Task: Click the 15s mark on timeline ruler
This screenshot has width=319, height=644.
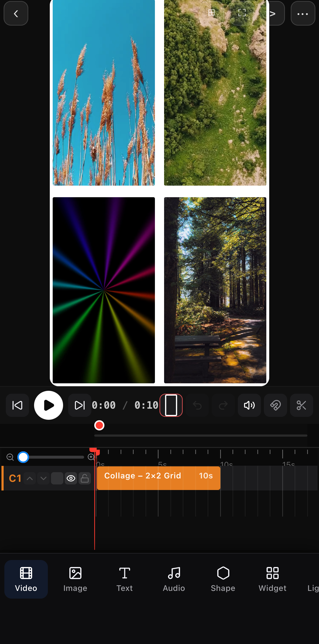Action: [289, 464]
